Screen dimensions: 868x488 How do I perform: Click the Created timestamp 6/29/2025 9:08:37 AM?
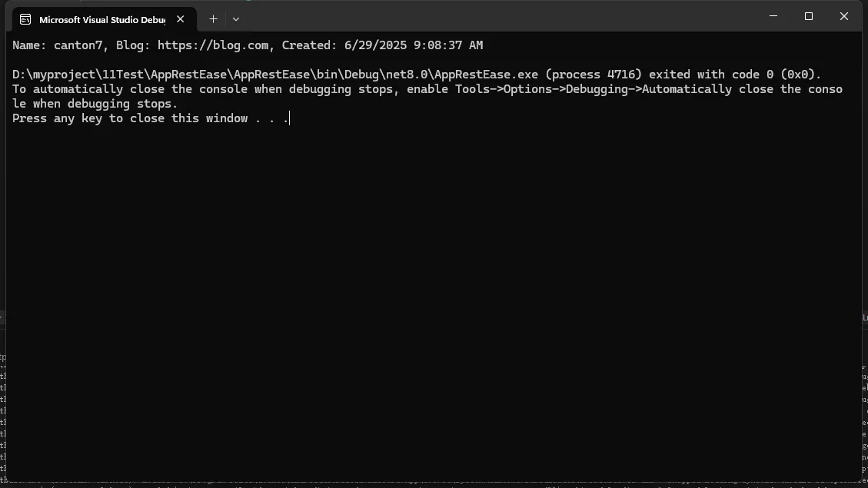(414, 45)
